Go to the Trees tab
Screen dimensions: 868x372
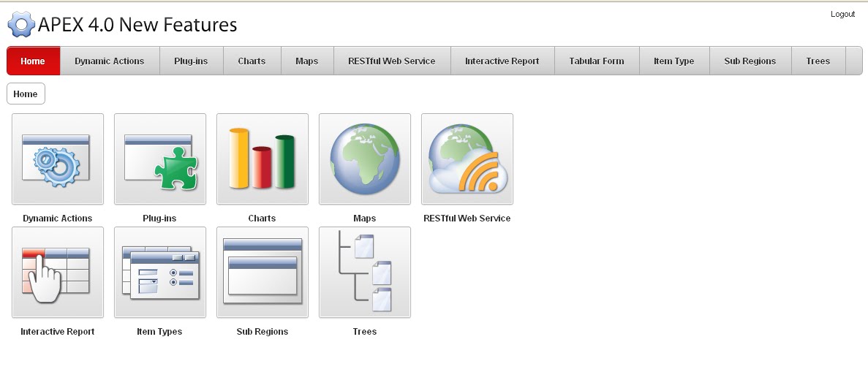pos(818,61)
